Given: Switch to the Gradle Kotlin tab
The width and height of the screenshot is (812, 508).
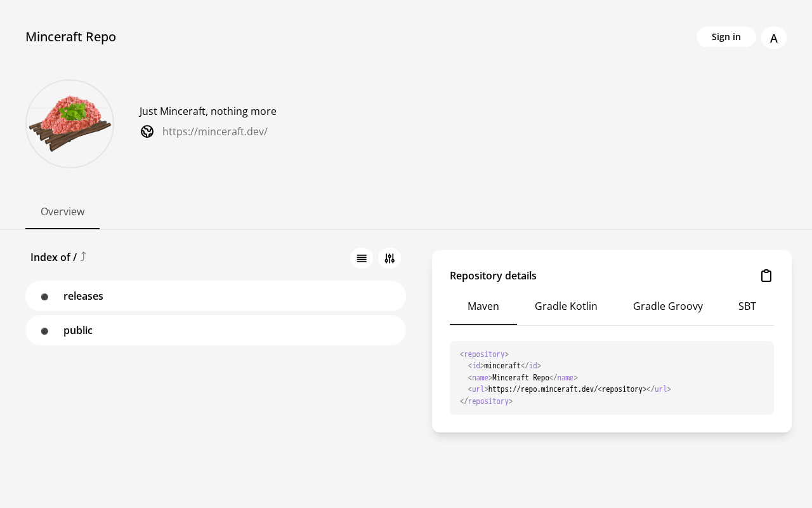Looking at the screenshot, I should click(566, 307).
